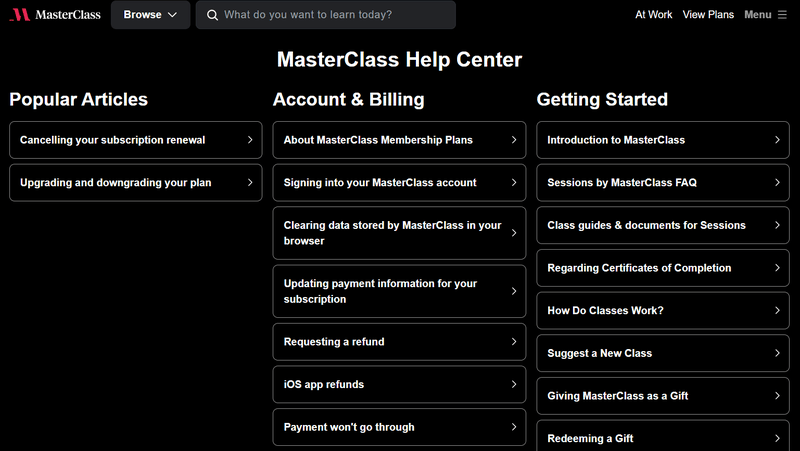Click arrow next to Requesting a refund

pos(514,342)
